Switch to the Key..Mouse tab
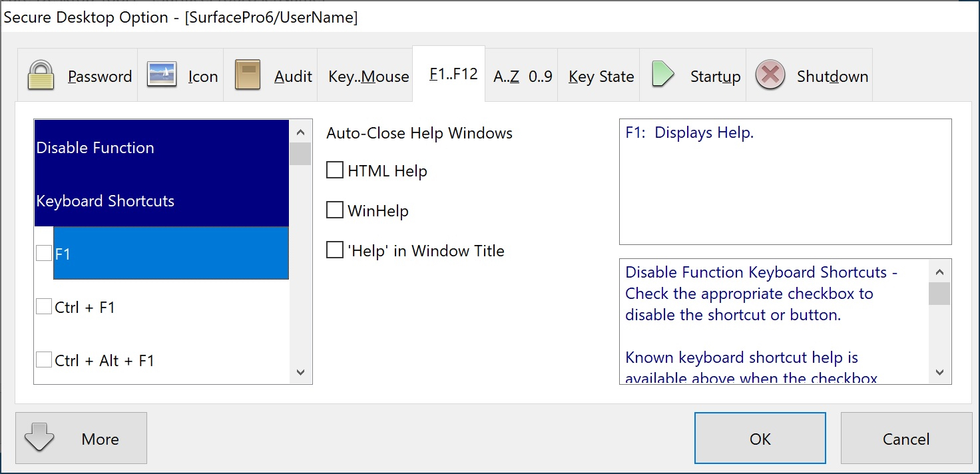This screenshot has width=980, height=474. pyautogui.click(x=367, y=76)
